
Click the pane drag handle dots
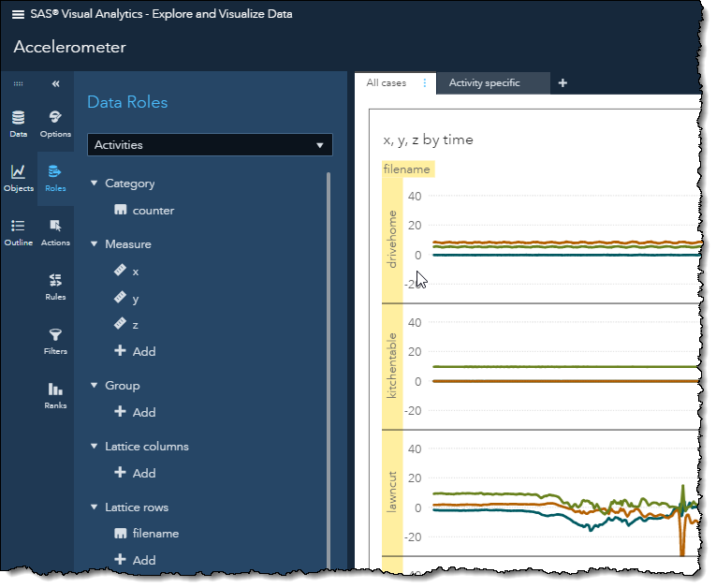pyautogui.click(x=19, y=83)
